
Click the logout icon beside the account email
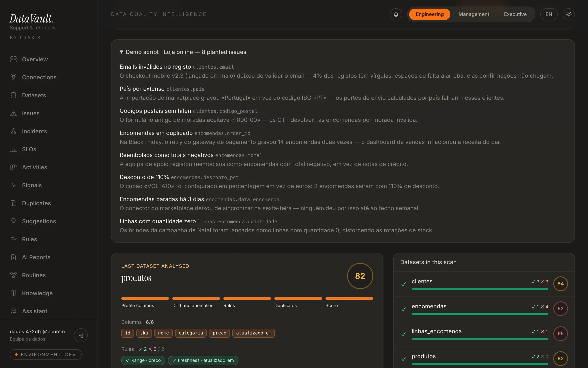[x=81, y=335]
